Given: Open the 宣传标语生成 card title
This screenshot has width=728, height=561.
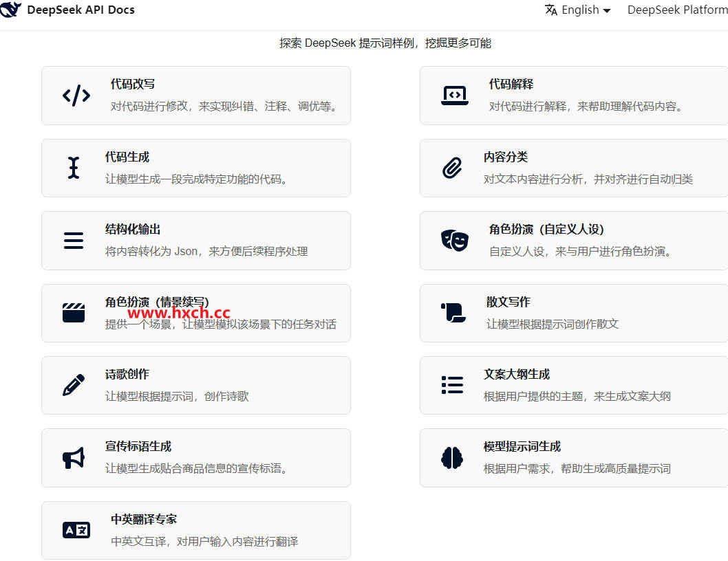Looking at the screenshot, I should pos(138,446).
